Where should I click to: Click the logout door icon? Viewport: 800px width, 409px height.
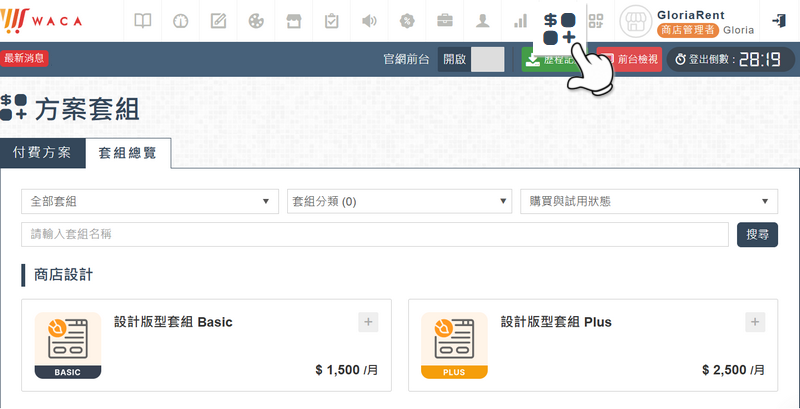click(779, 20)
